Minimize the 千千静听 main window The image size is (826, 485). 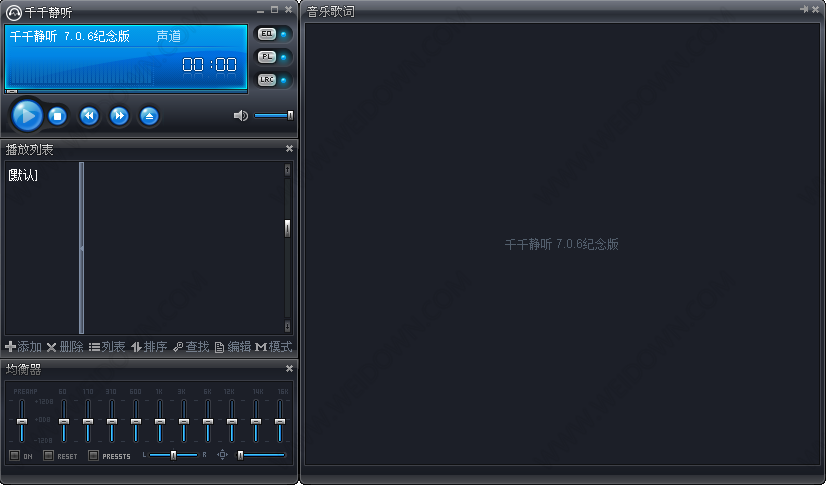(x=261, y=10)
